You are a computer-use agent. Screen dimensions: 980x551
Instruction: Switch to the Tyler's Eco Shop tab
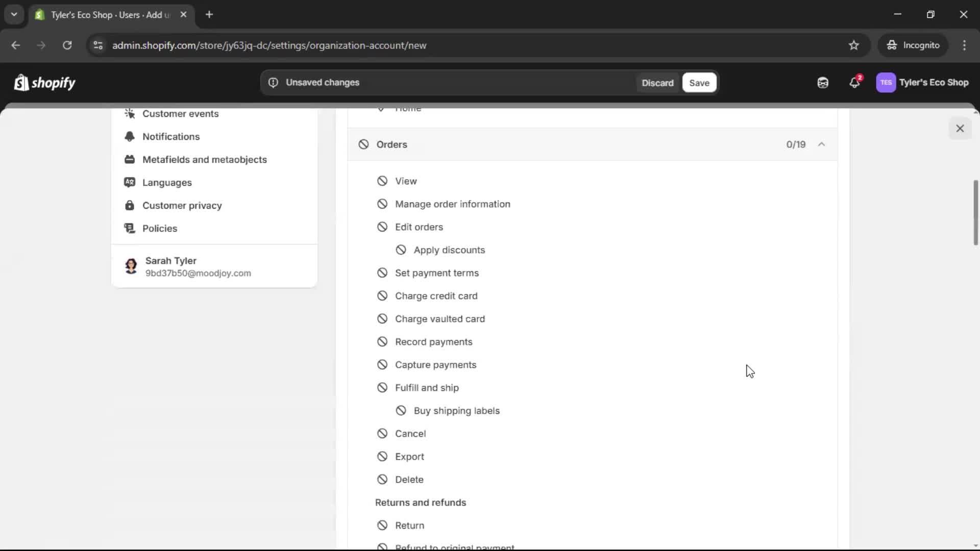click(102, 15)
